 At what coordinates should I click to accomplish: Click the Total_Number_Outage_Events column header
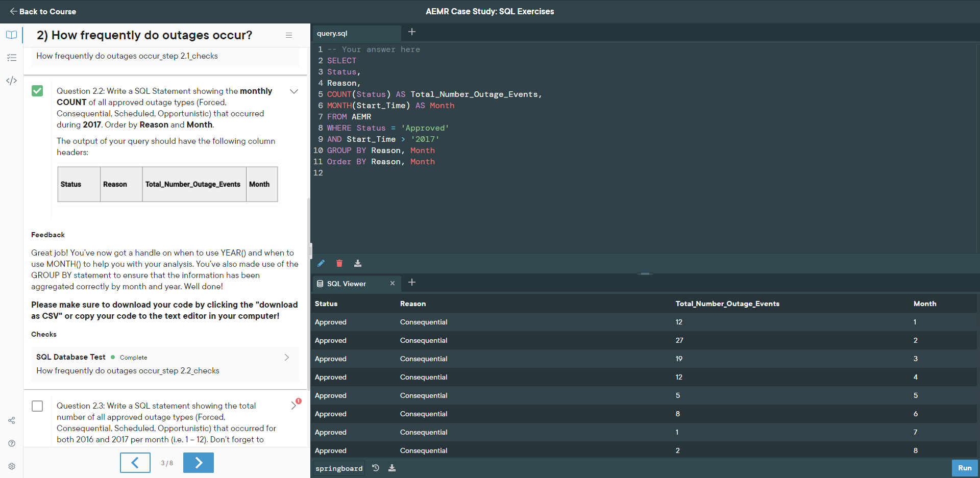tap(727, 304)
